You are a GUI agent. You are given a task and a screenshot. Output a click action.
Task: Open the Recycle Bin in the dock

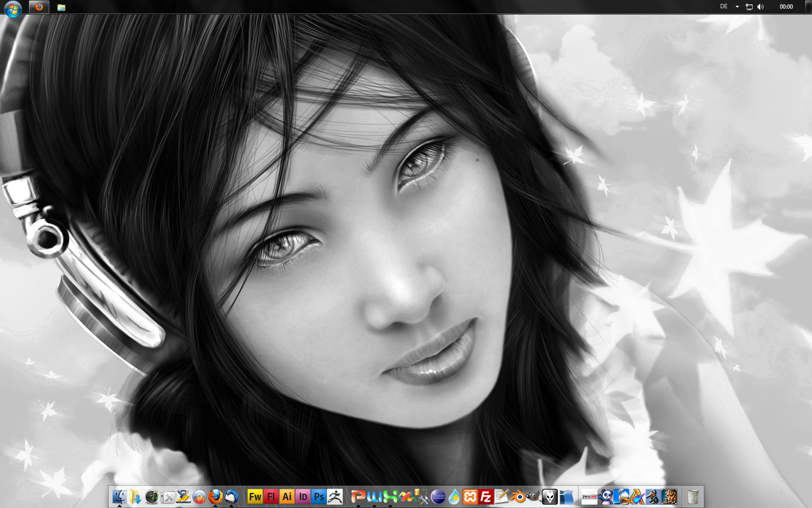pyautogui.click(x=693, y=497)
